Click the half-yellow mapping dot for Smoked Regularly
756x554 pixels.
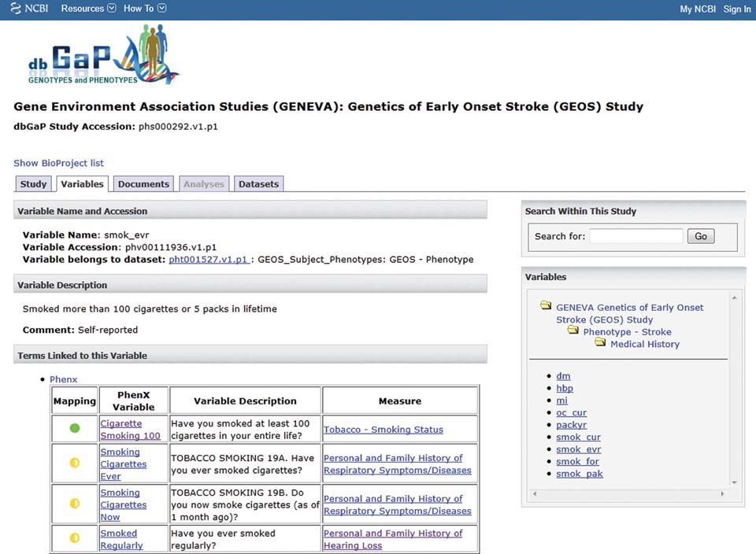click(x=75, y=538)
